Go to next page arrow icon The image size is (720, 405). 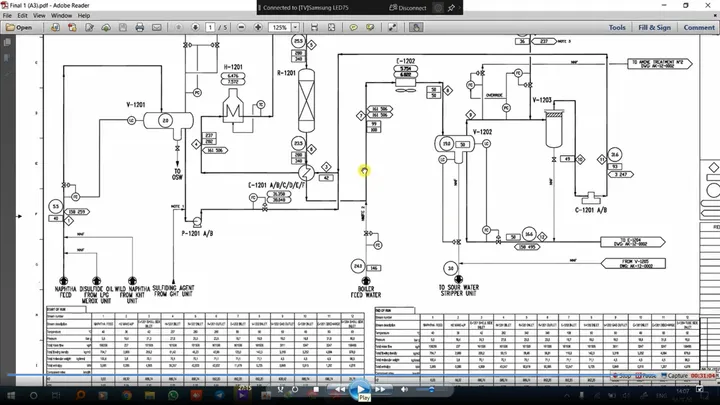point(195,28)
